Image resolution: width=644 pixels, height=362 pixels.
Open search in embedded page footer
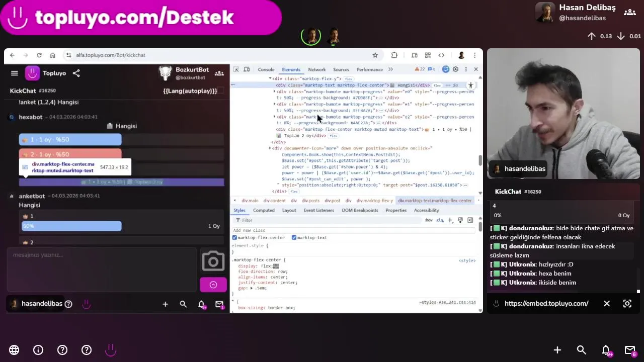183,304
